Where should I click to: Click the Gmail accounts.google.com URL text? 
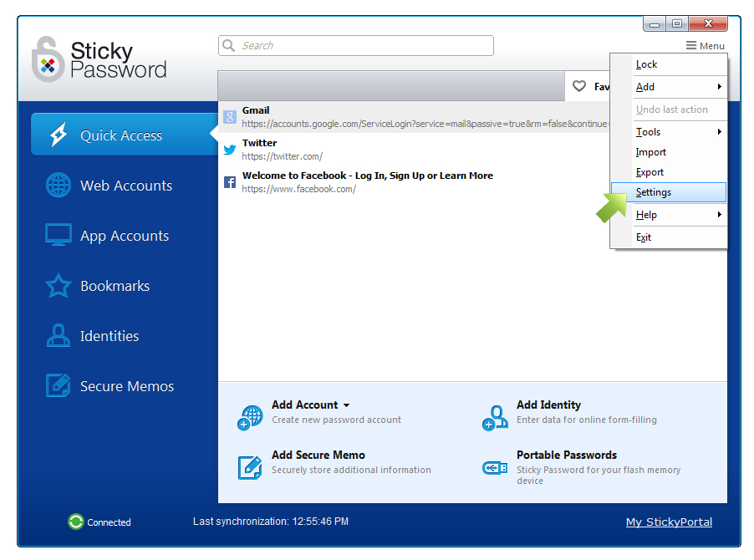pyautogui.click(x=425, y=124)
